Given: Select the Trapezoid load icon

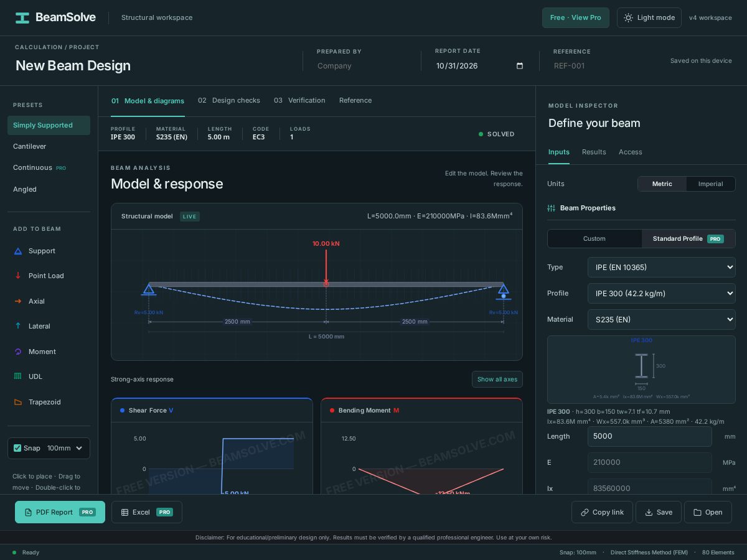Looking at the screenshot, I should click(18, 402).
